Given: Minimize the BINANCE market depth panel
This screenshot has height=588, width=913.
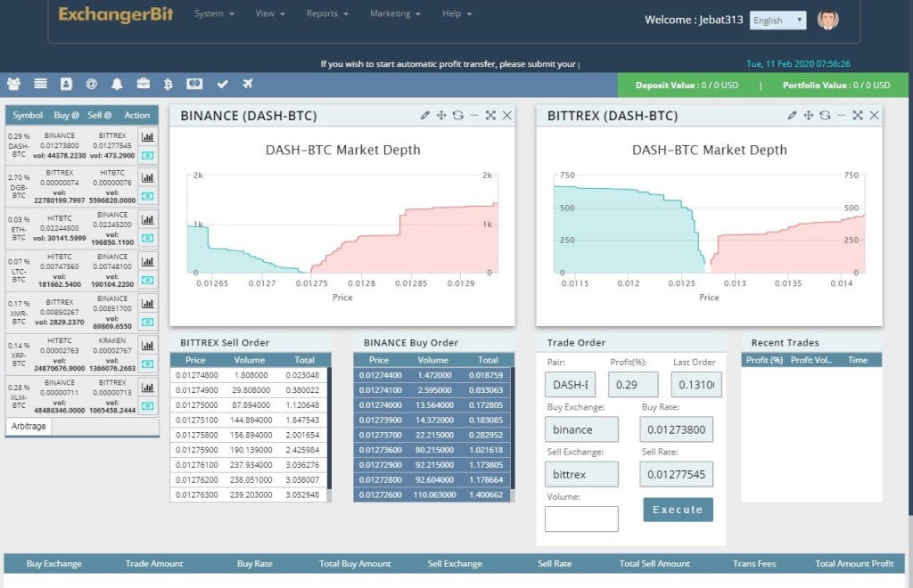Looking at the screenshot, I should click(x=474, y=116).
